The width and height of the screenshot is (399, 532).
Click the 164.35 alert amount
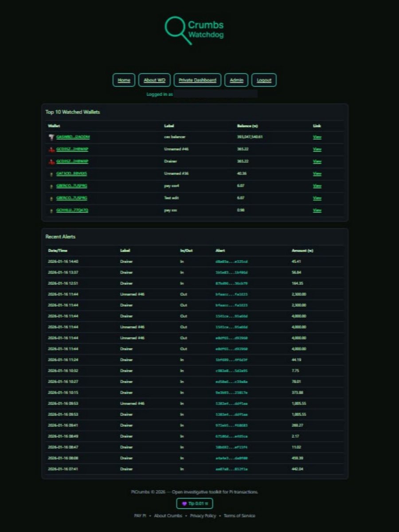[x=297, y=283]
